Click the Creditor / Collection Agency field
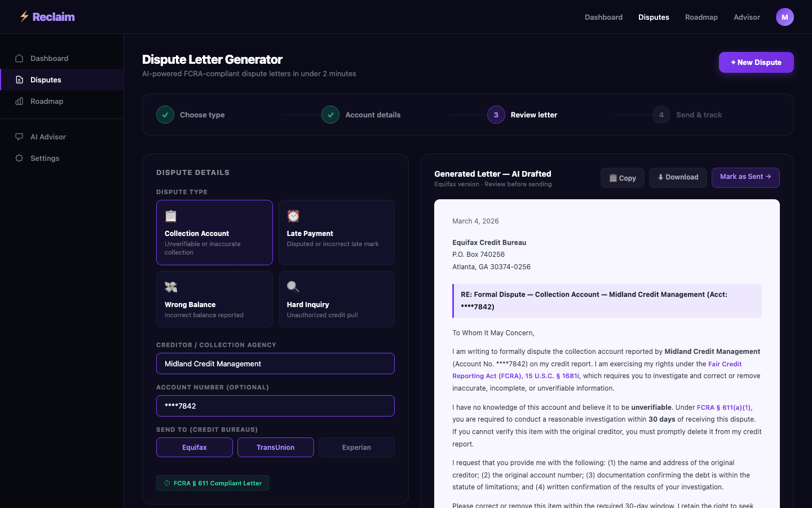This screenshot has width=812, height=508. click(275, 364)
